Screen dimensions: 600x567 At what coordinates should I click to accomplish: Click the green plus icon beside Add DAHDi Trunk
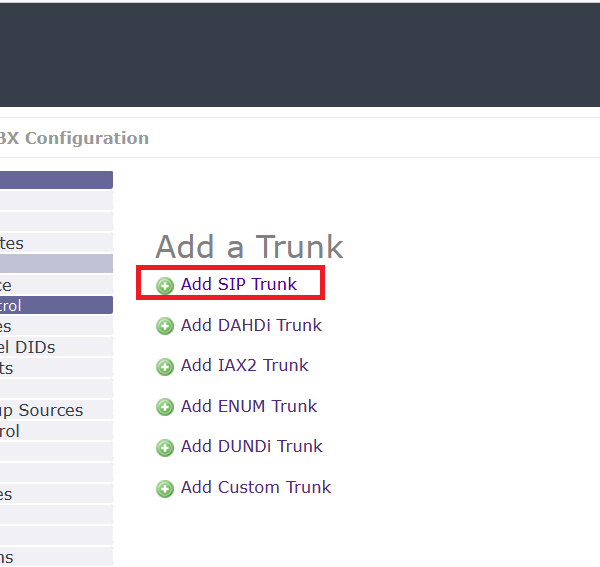[165, 326]
